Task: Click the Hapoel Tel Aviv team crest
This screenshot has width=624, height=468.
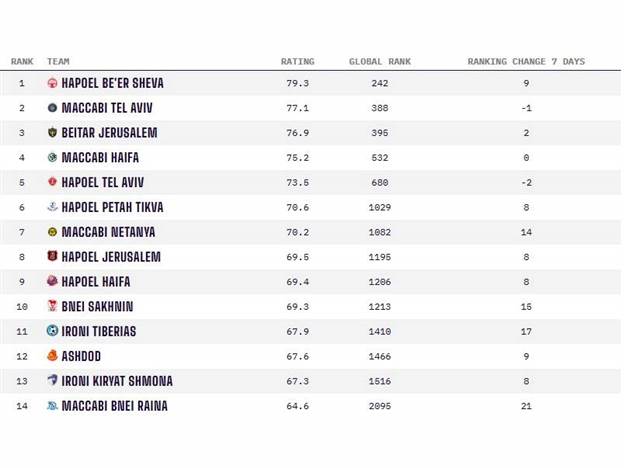Action: [53, 182]
